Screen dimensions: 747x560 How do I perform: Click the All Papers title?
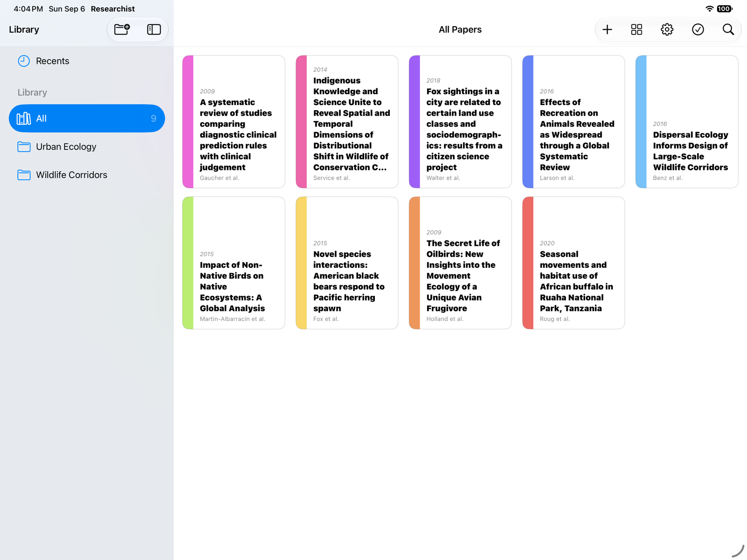point(460,29)
